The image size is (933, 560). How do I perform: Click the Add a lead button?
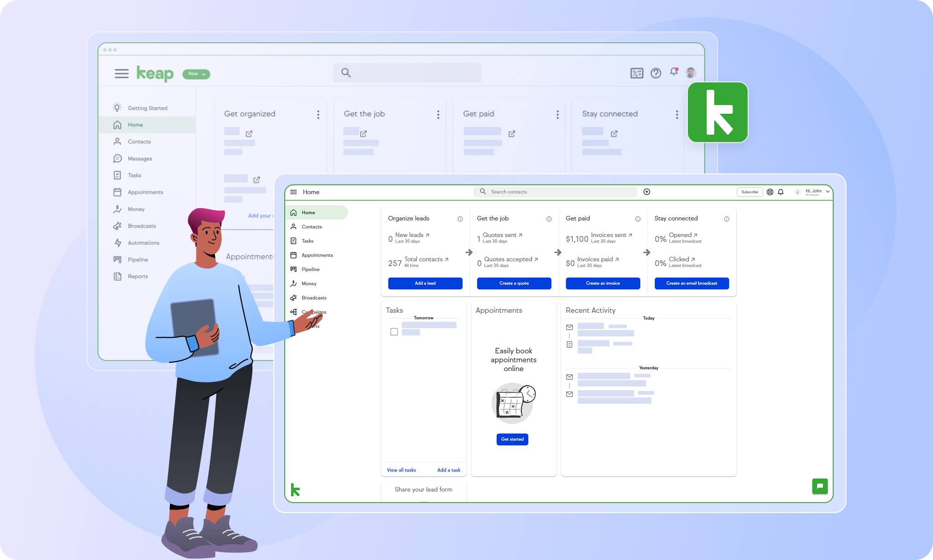425,283
